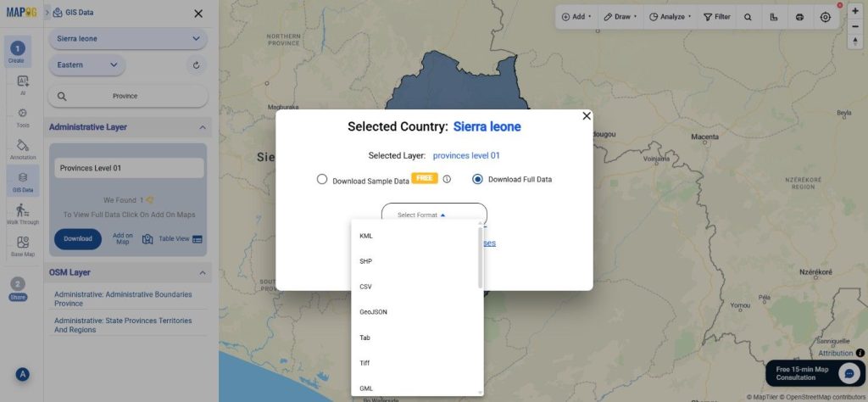This screenshot has height=402, width=868.
Task: Choose Tiff format
Action: point(415,363)
